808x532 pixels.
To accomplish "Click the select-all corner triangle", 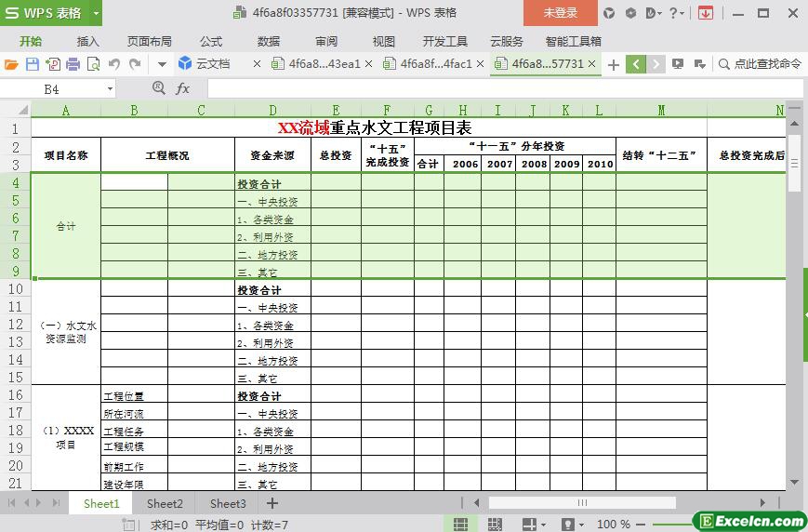I will 23,110.
